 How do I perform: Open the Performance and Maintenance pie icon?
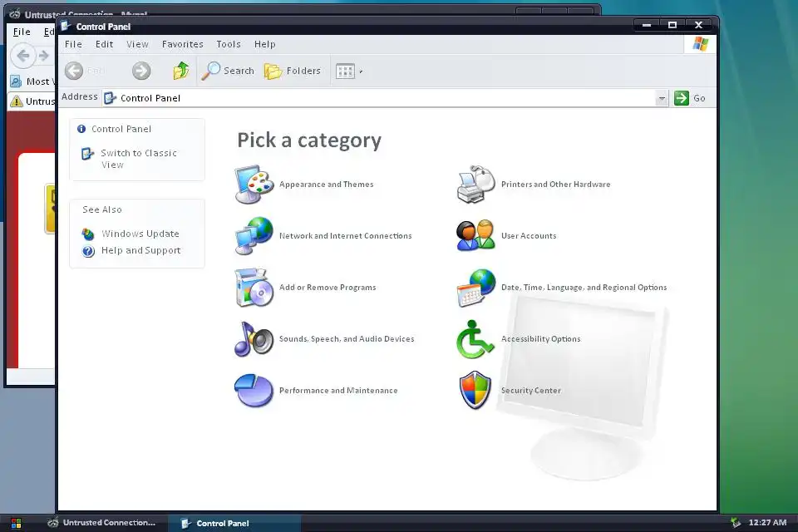254,391
